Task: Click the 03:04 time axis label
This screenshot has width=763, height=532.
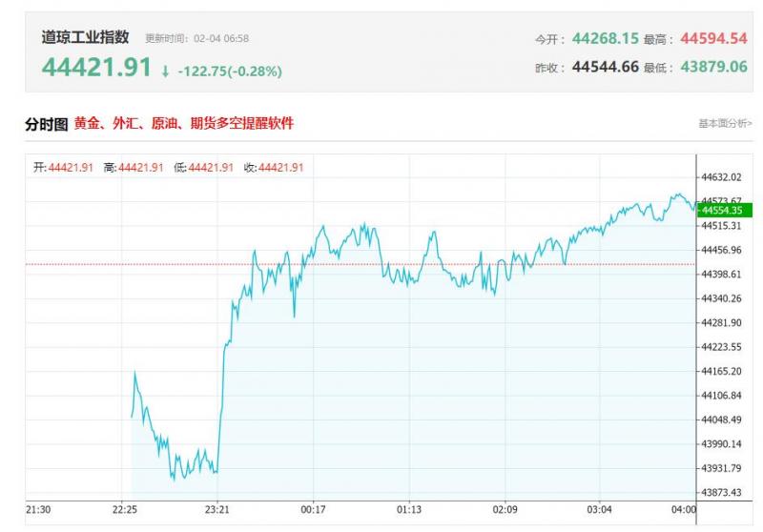Action: (599, 510)
